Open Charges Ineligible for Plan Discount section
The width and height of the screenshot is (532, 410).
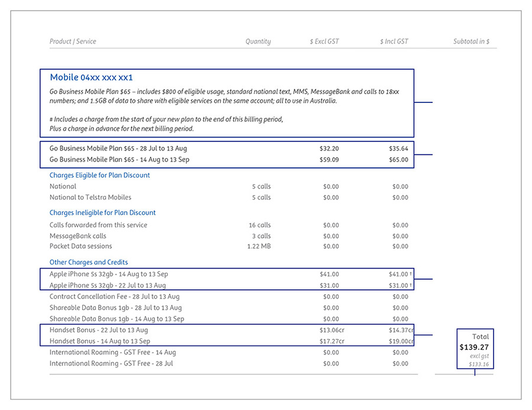(x=102, y=213)
